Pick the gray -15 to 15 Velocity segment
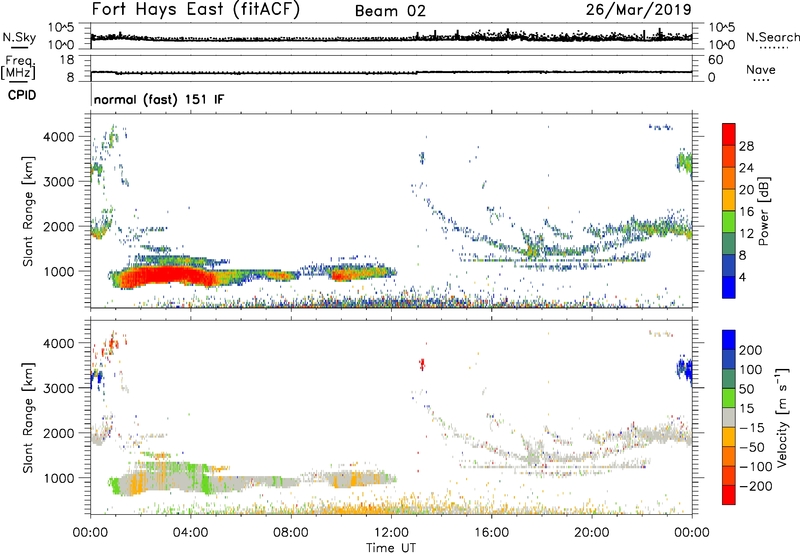This screenshot has width=800, height=554. coord(729,418)
